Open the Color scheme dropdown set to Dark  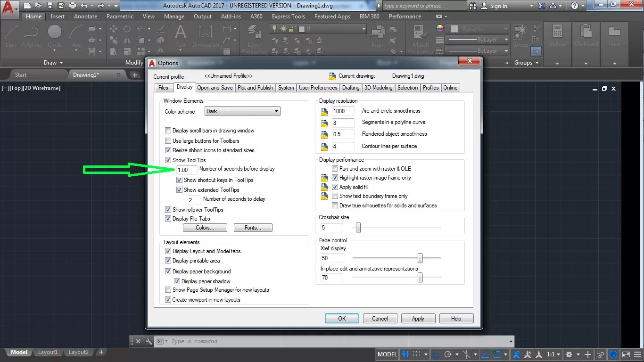point(242,111)
